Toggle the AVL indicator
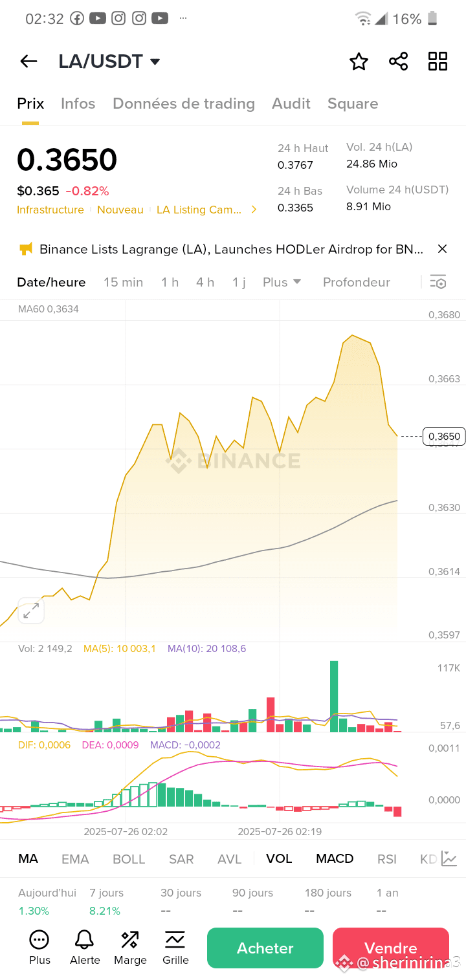The height and width of the screenshot is (980, 466). point(229,859)
